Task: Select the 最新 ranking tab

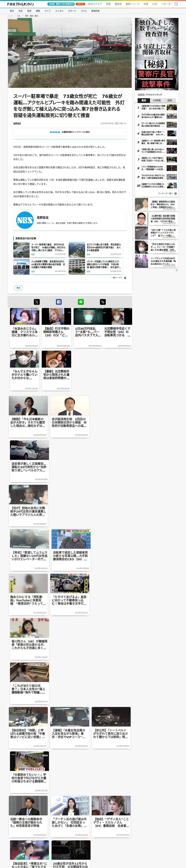Action: click(144, 100)
